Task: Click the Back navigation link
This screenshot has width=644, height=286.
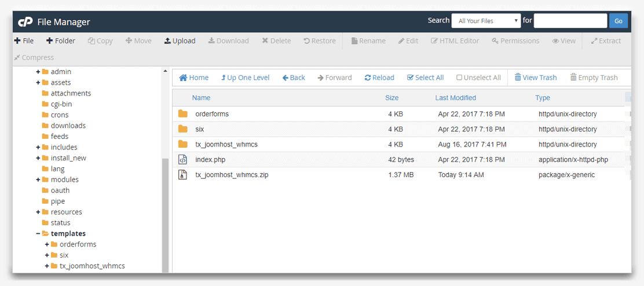Action: 294,78
